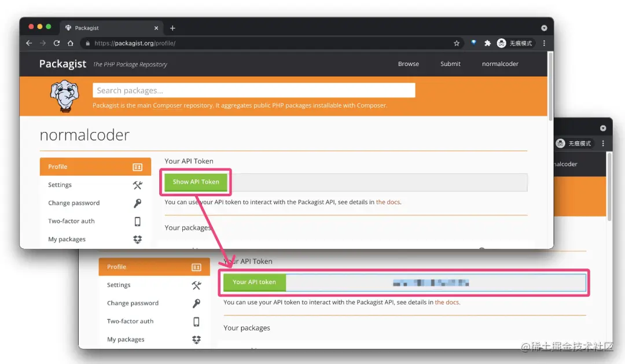Select the blurred API token field
The image size is (625, 364).
point(436,282)
